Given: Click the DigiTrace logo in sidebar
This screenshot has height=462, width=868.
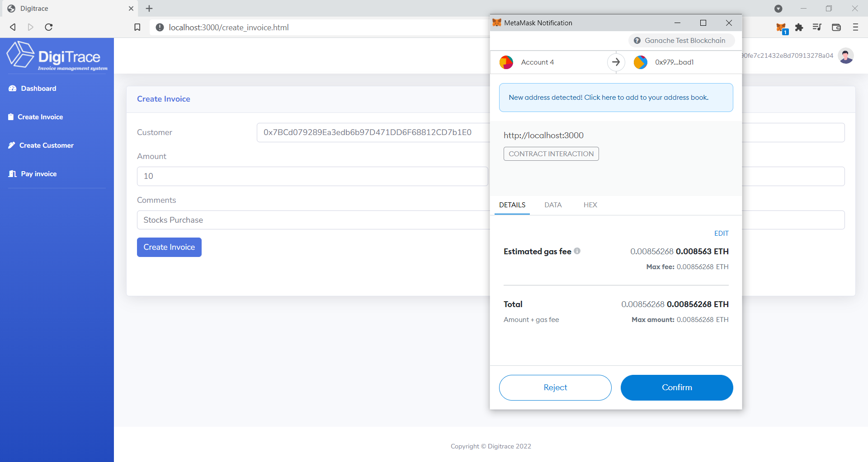Looking at the screenshot, I should pos(57,56).
